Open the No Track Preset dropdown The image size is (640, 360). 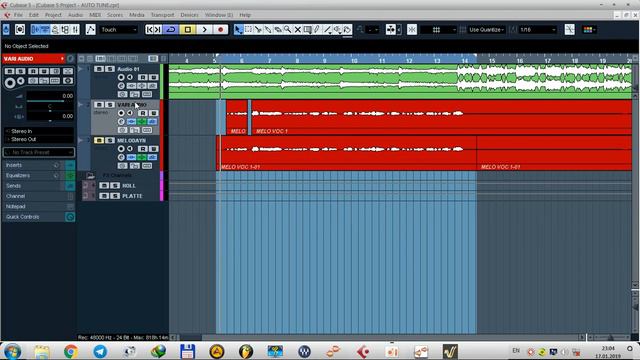point(39,152)
